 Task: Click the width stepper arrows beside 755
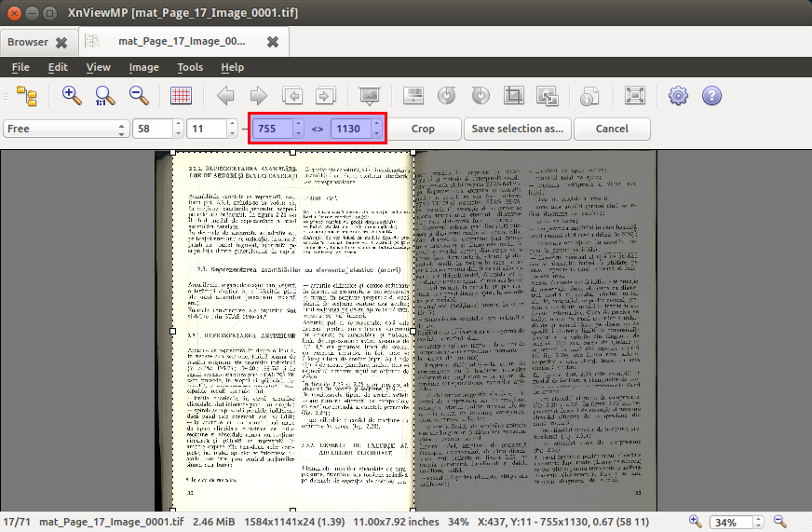298,129
